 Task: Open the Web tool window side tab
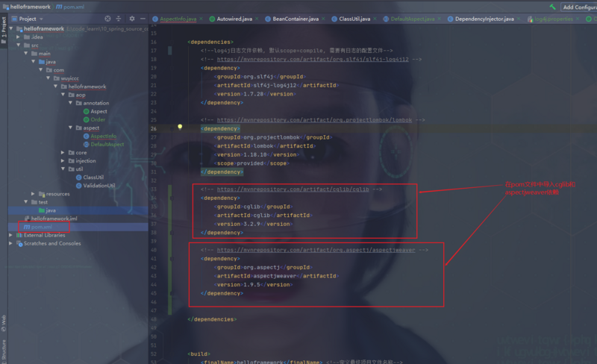coord(4,323)
